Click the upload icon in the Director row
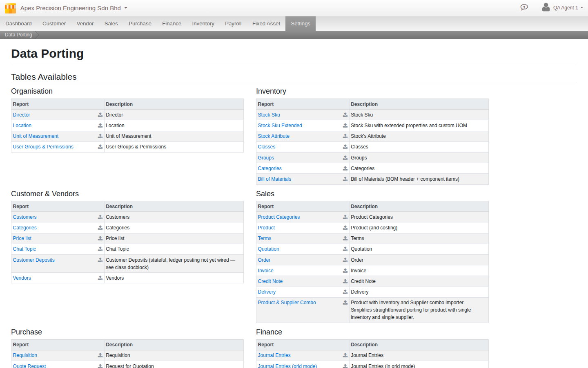 coord(100,115)
